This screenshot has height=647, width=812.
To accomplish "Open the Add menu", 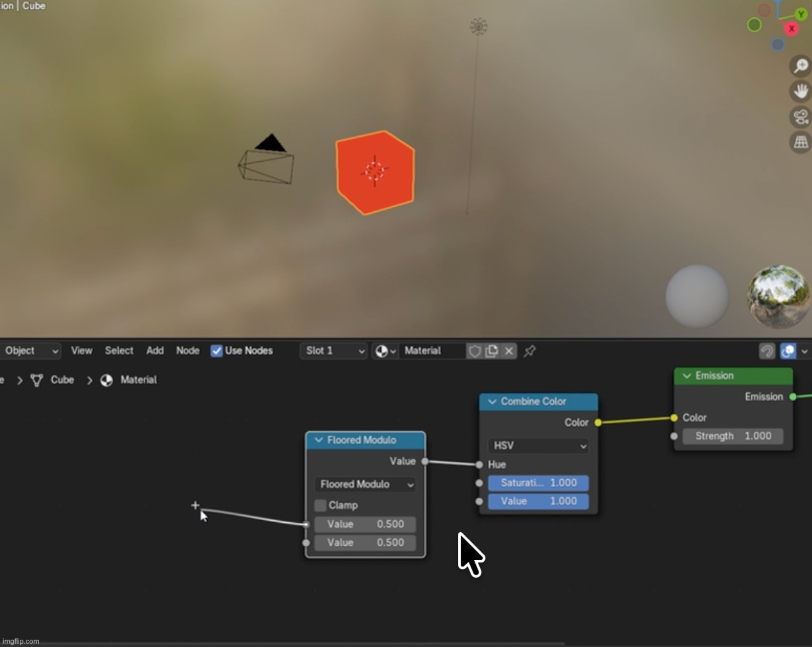I will (154, 351).
